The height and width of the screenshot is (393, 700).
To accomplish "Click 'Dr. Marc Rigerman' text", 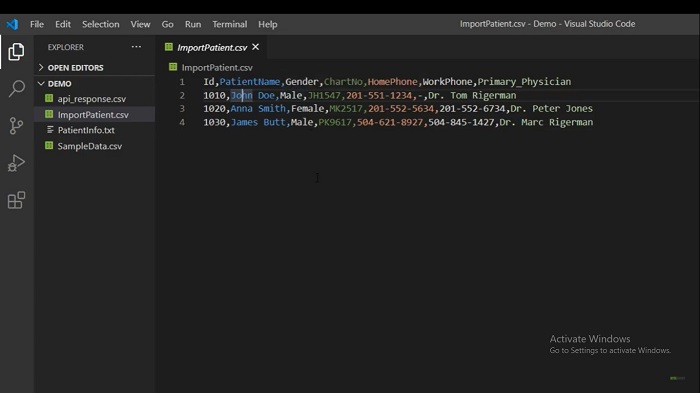I will [x=546, y=122].
